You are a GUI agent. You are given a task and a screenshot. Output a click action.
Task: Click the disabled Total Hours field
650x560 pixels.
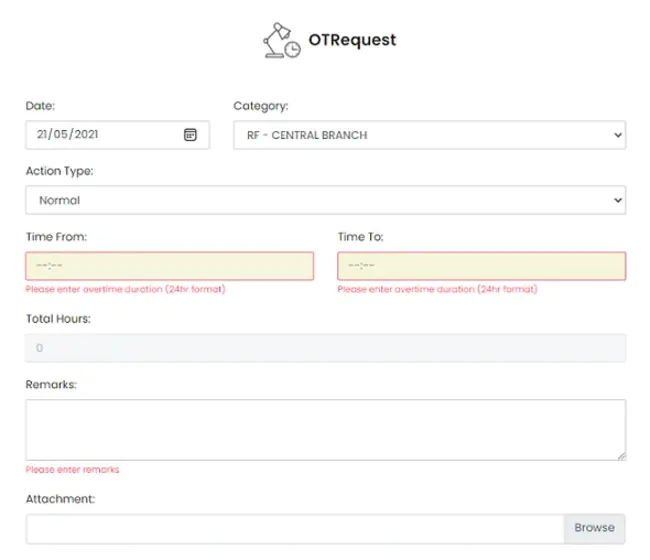click(325, 348)
